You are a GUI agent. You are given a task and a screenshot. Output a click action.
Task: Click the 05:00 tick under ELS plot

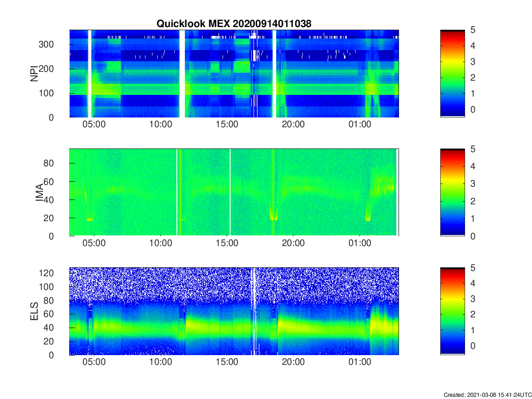(94, 363)
